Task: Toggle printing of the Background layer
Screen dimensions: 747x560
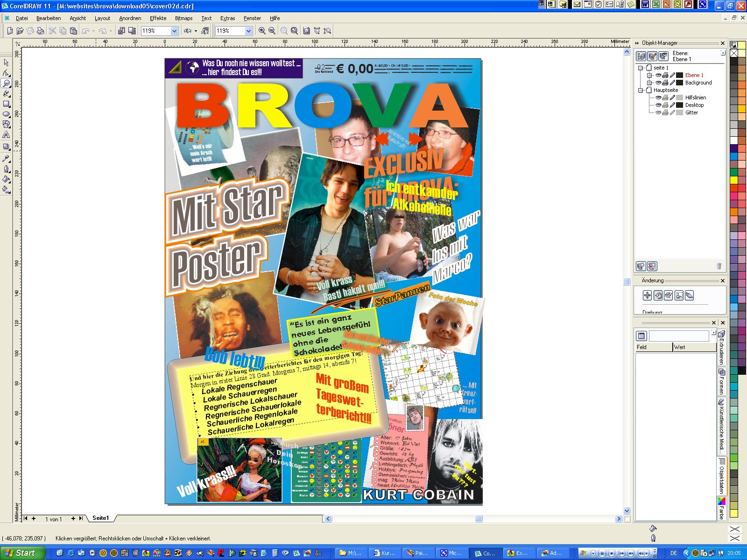Action: pyautogui.click(x=665, y=83)
